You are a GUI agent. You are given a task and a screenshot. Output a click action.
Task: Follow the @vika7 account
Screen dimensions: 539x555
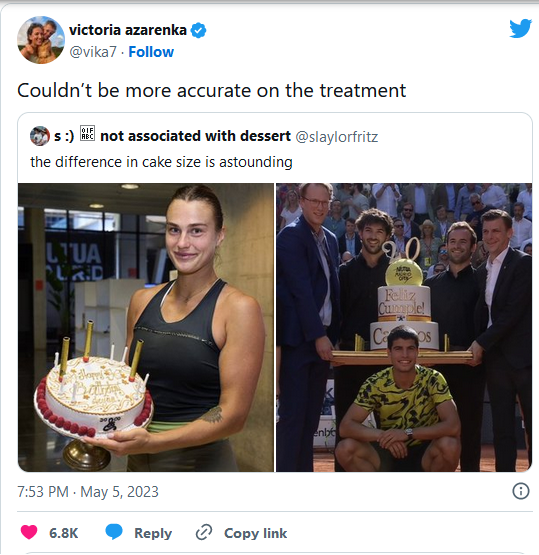tap(151, 52)
